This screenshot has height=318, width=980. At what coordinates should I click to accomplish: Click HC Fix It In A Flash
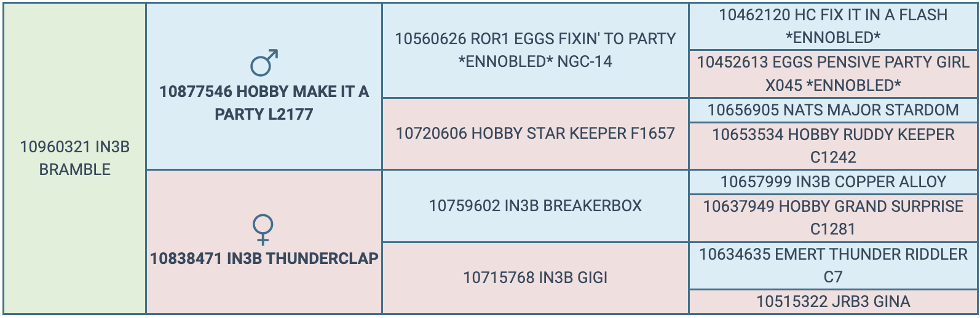833,15
